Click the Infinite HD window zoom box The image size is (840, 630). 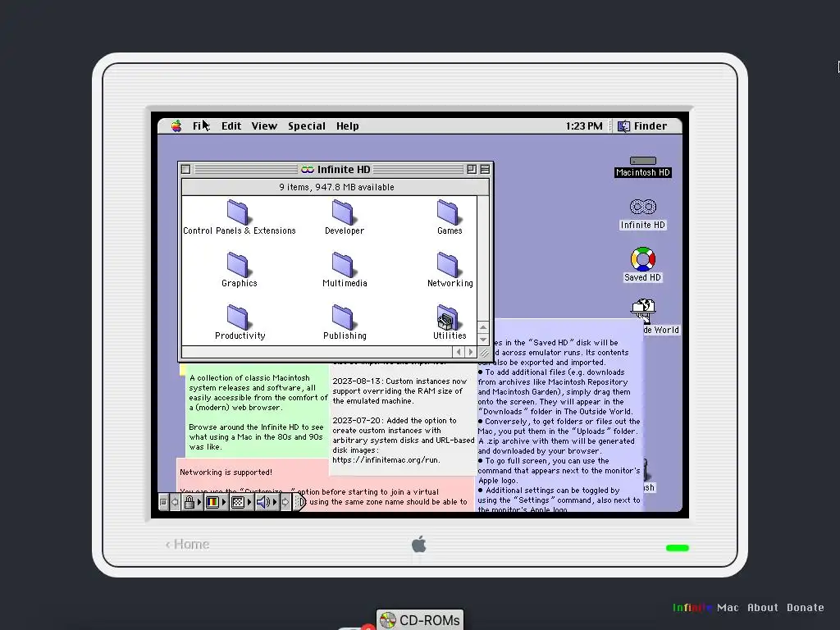(x=472, y=169)
